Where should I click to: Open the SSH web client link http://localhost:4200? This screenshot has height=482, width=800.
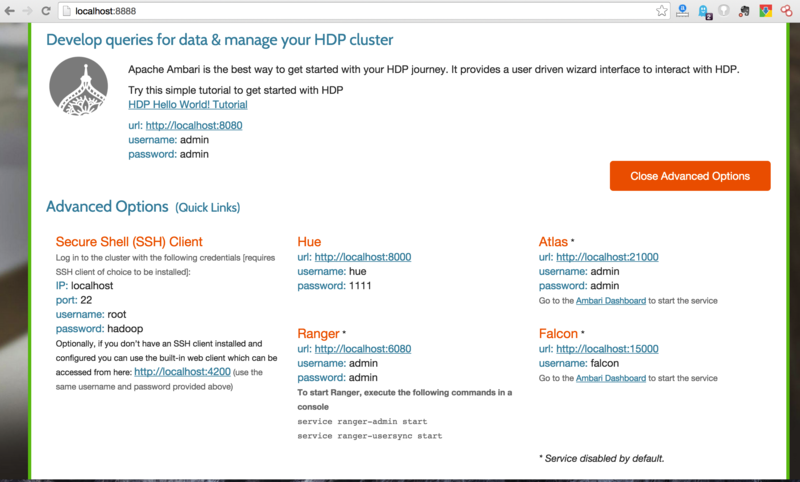tap(182, 372)
